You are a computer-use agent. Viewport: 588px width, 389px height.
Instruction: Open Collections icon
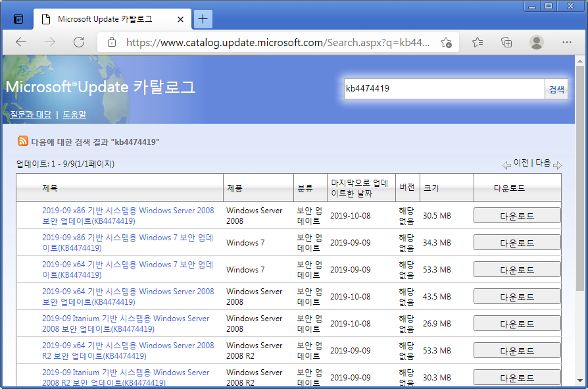click(506, 42)
